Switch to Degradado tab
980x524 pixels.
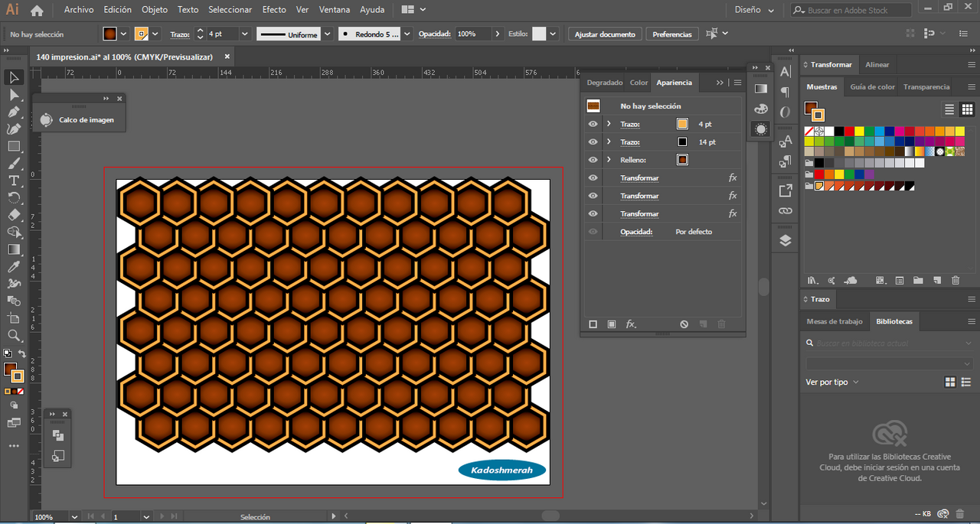click(x=605, y=83)
